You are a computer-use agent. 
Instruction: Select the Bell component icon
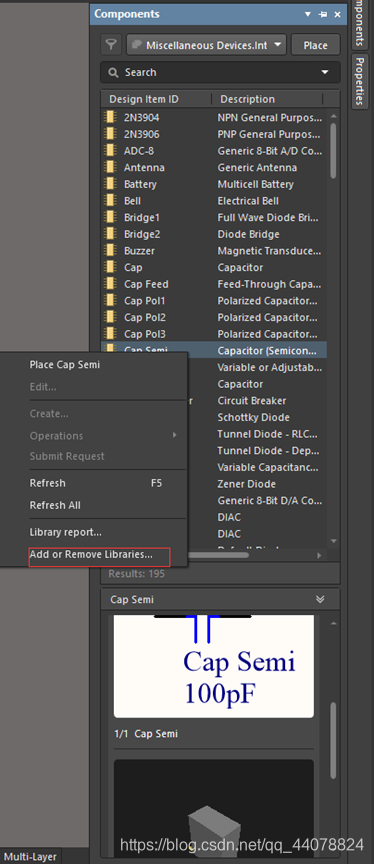pyautogui.click(x=111, y=201)
